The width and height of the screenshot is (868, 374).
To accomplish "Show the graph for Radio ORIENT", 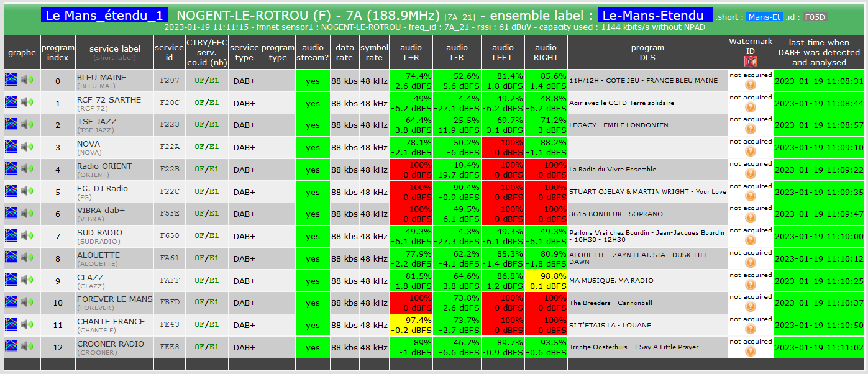I will (11, 169).
